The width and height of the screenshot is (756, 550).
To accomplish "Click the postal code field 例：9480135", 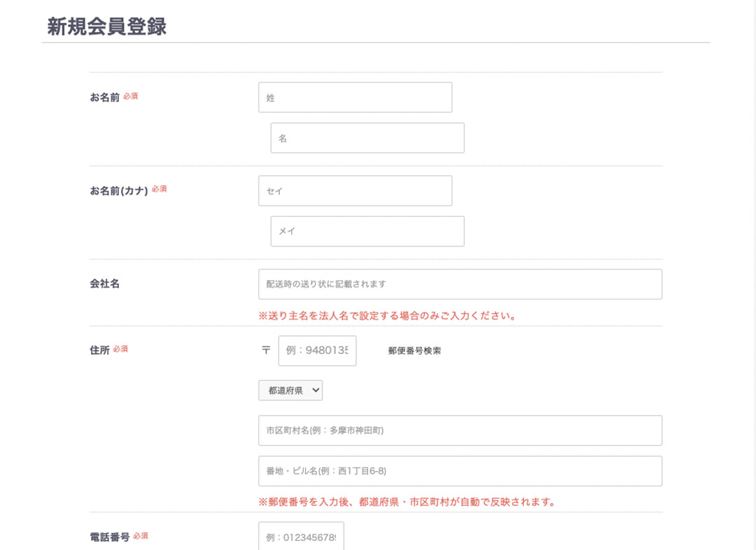I will tap(317, 351).
